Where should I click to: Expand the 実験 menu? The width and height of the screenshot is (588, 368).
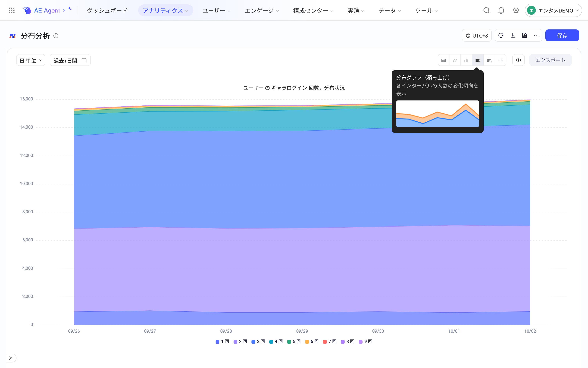point(356,10)
